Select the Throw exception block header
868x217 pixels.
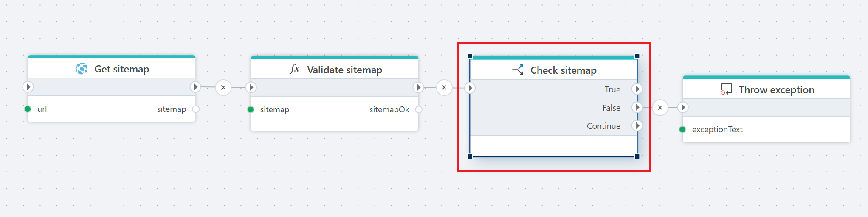click(776, 90)
